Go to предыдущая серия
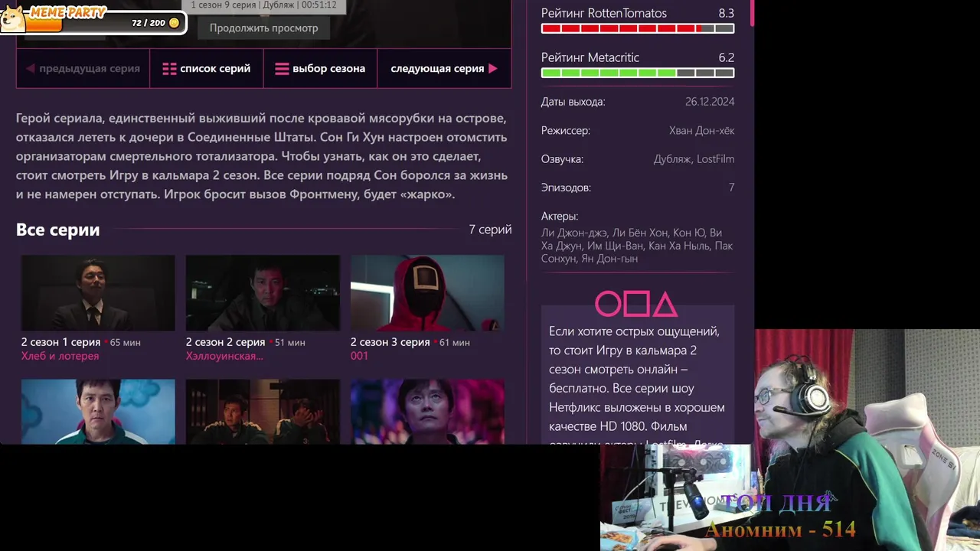 click(x=83, y=69)
